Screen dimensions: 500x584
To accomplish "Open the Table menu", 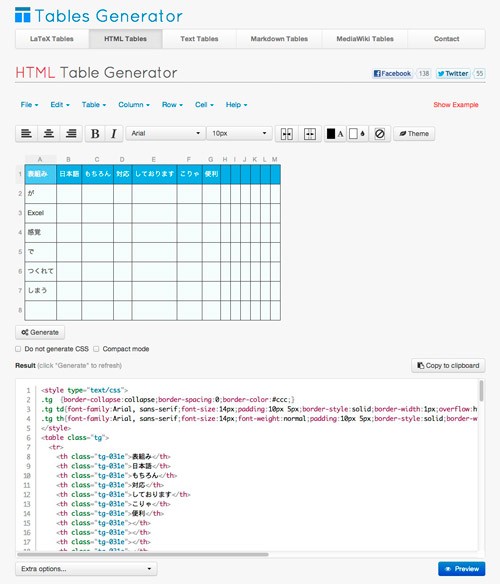I will 94,105.
